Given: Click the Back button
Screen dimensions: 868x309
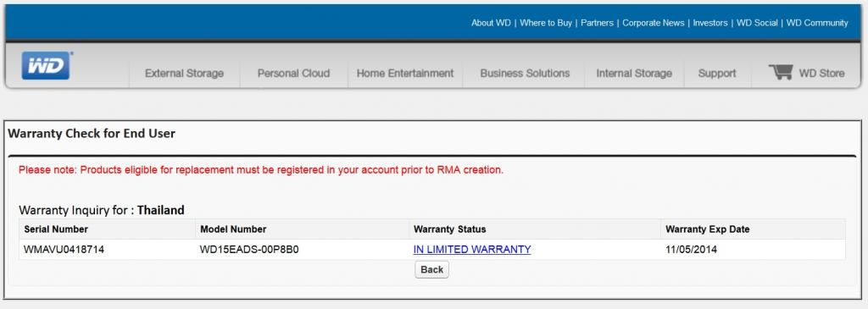Looking at the screenshot, I should [431, 269].
